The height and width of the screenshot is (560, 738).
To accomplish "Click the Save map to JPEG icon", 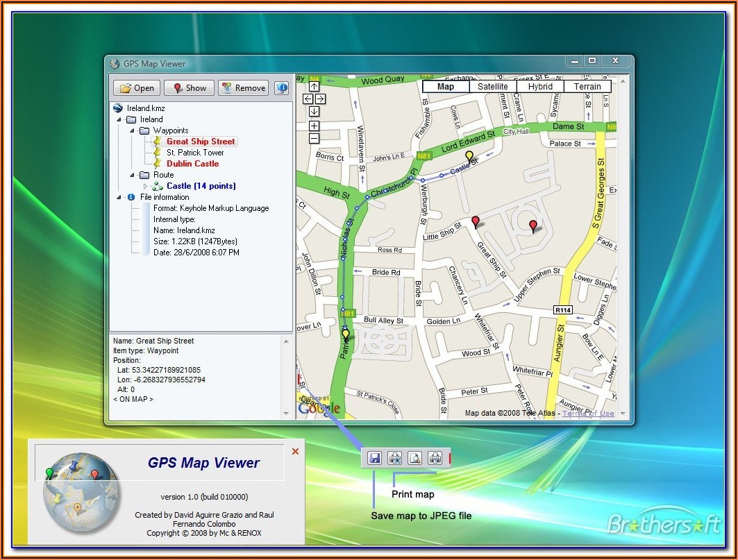I will (375, 457).
